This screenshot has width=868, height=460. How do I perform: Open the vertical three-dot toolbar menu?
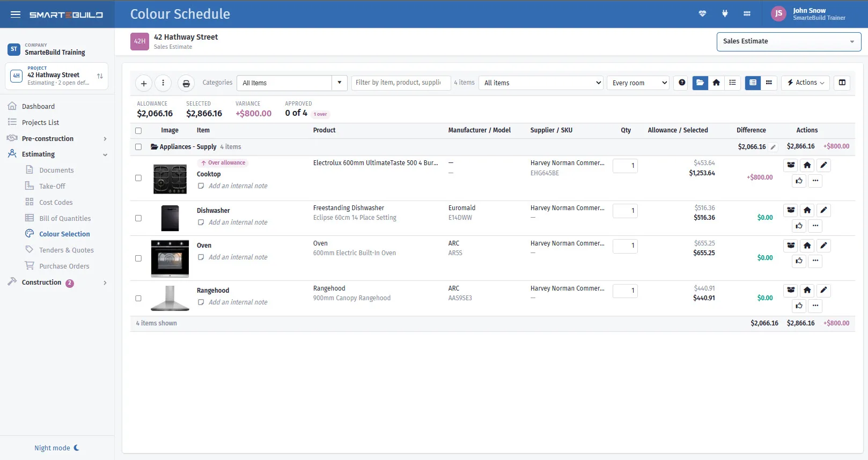tap(163, 83)
